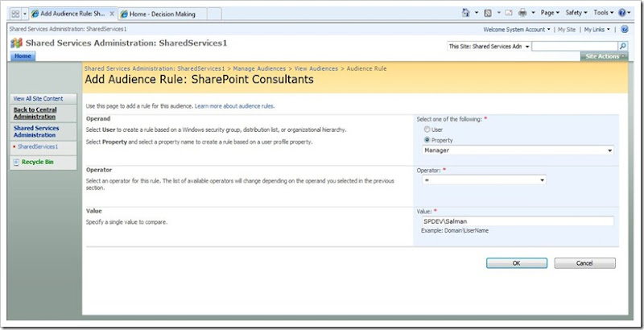Switch to the Home - Decision Making tab
Image resolution: width=644 pixels, height=330 pixels.
(163, 14)
